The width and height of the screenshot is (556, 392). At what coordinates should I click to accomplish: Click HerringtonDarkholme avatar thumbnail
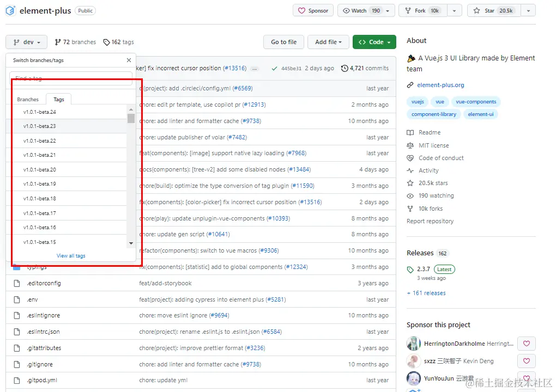(x=413, y=344)
